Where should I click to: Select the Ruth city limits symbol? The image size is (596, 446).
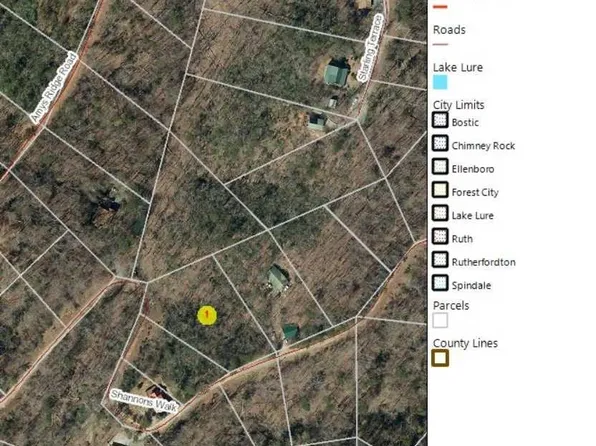point(440,237)
